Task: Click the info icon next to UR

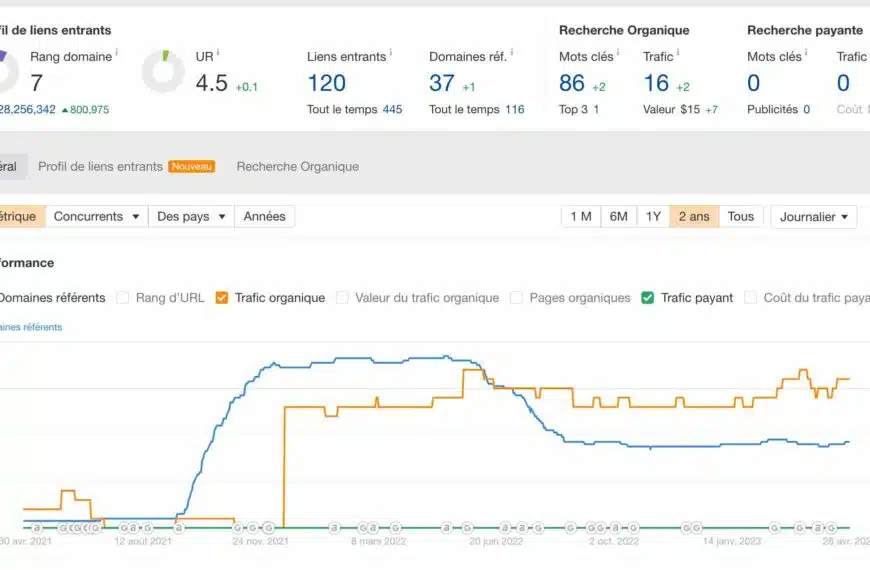Action: (218, 52)
